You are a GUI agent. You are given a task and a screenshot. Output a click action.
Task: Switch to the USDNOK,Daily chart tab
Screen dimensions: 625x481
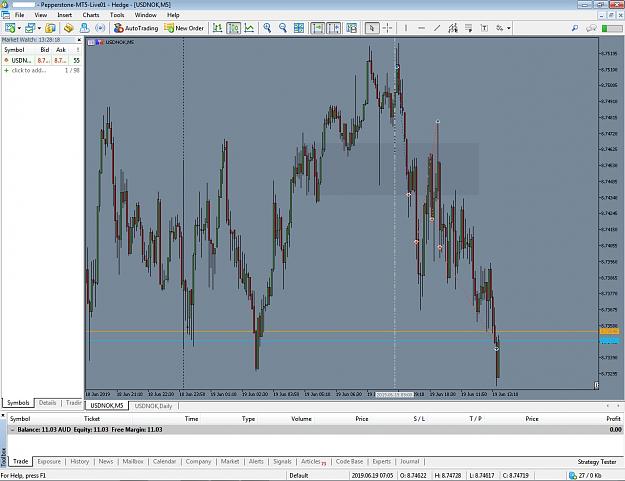(x=153, y=406)
